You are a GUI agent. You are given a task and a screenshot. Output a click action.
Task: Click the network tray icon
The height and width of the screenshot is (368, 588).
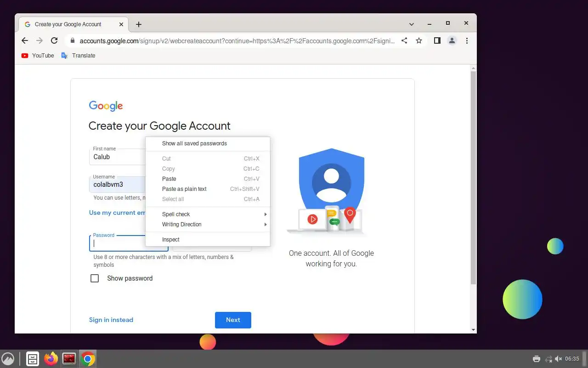click(548, 359)
